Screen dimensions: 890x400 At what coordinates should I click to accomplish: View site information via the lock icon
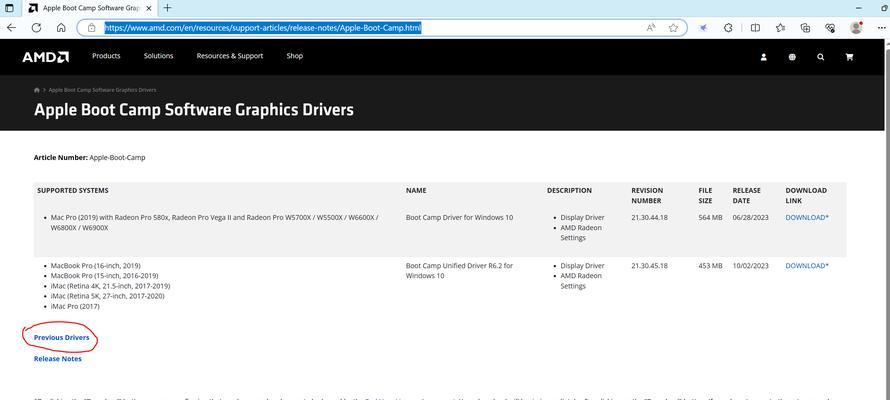(91, 28)
